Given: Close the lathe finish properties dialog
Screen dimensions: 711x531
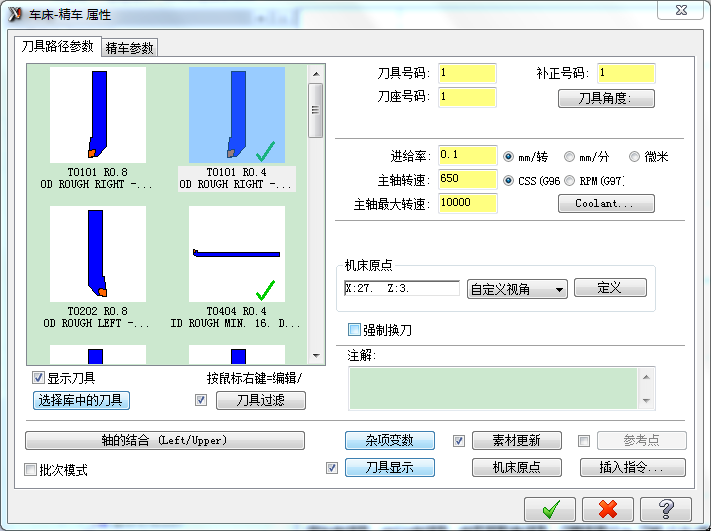Looking at the screenshot, I should (x=681, y=10).
